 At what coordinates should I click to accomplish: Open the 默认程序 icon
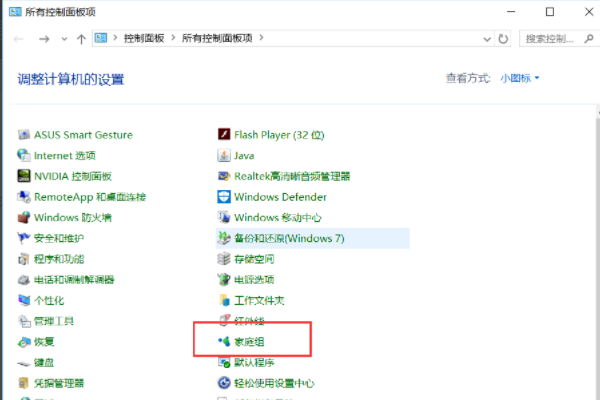click(x=224, y=362)
